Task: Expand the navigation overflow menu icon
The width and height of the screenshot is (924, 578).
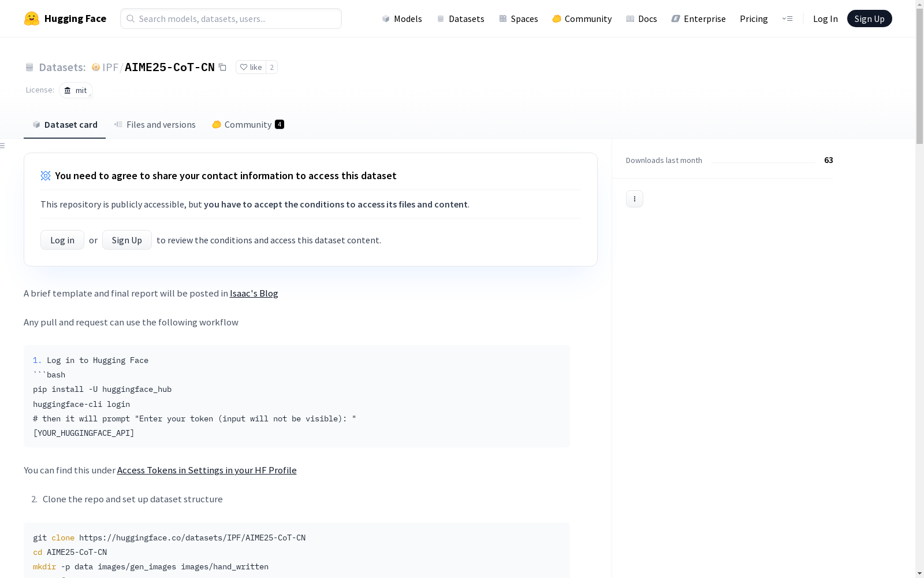Action: pos(787,18)
